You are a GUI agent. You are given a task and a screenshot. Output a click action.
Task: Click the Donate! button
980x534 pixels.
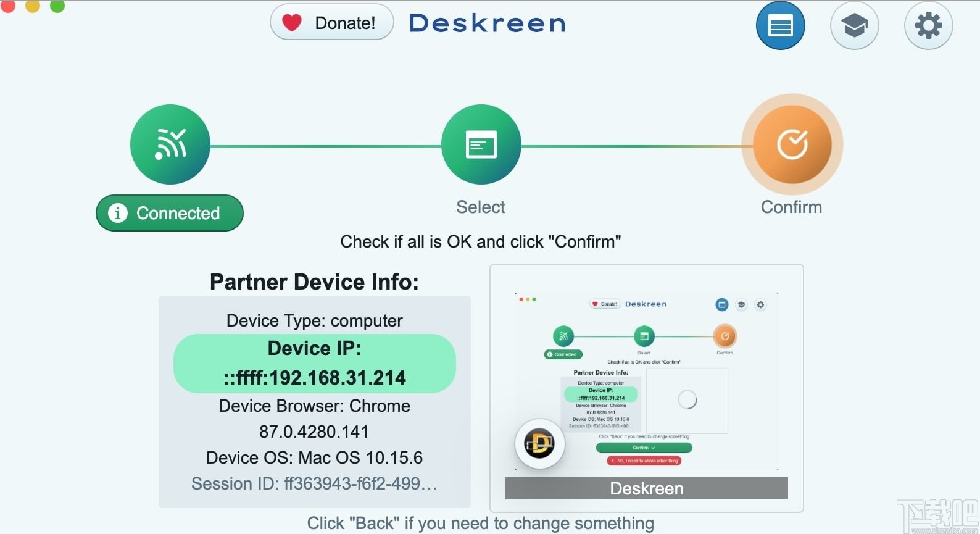coord(332,22)
